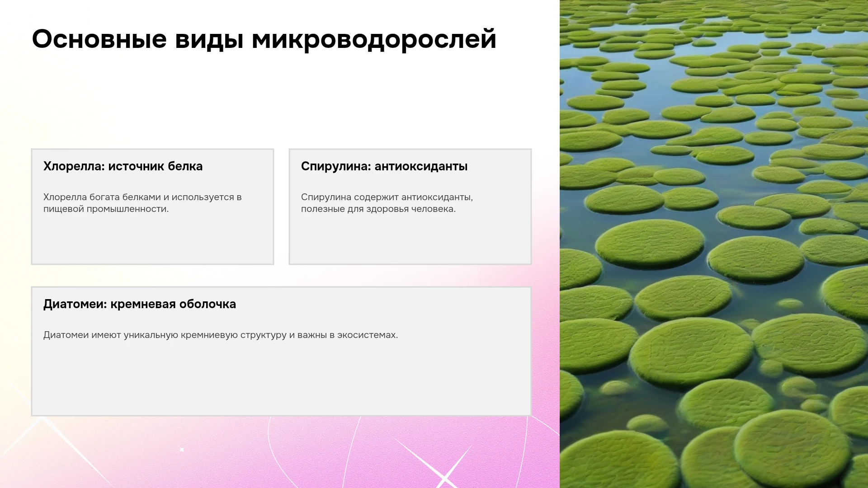Select the slide title 'Основные виды микроводорослей'
This screenshot has width=868, height=488.
pyautogui.click(x=264, y=39)
